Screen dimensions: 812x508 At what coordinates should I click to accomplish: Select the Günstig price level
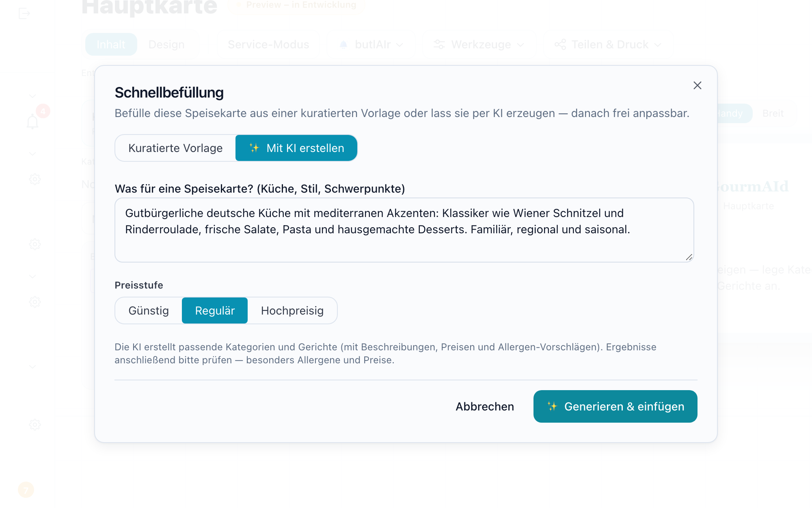tap(149, 310)
